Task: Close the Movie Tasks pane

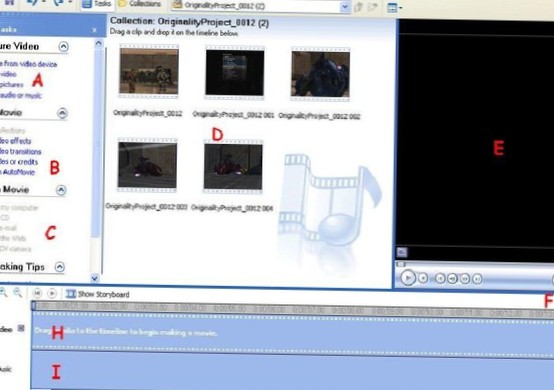Action: tap(94, 30)
